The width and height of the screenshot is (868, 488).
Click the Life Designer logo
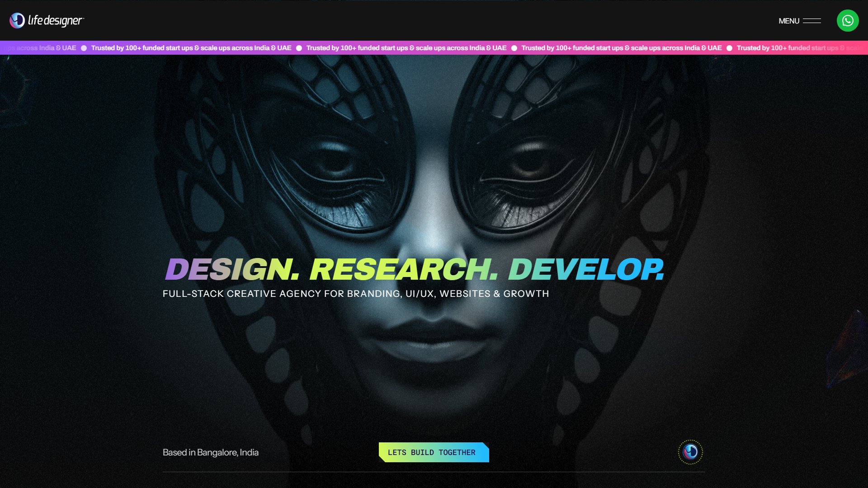tap(47, 20)
